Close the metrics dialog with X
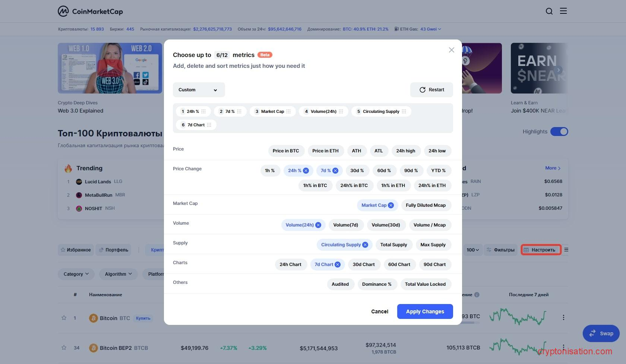The height and width of the screenshot is (364, 626). (x=451, y=50)
